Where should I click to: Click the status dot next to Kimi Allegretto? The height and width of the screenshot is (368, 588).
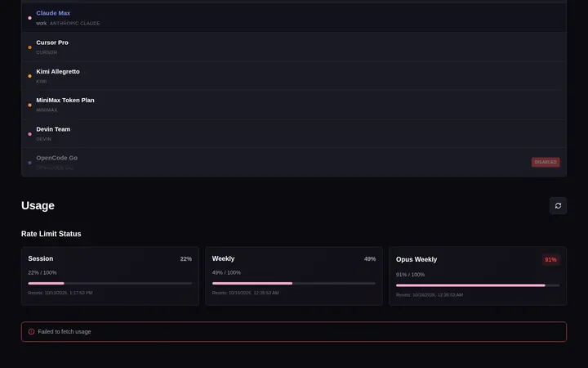click(29, 76)
